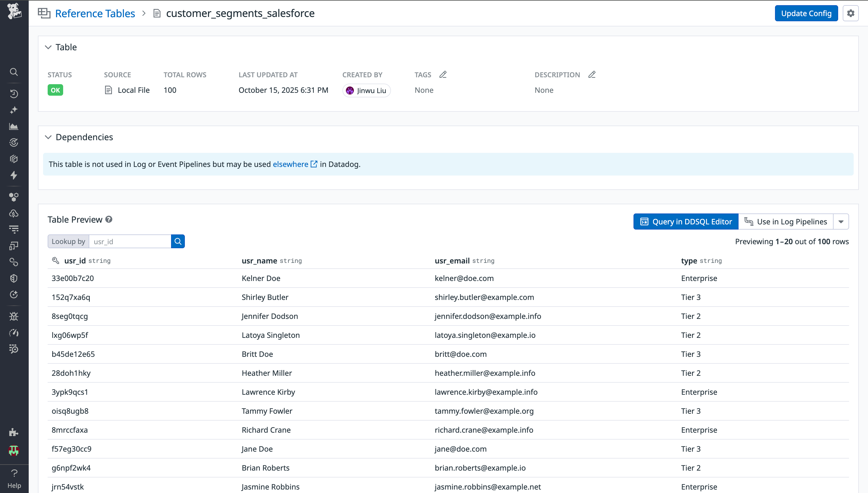Screen dimensions: 868x493
Task: Click the elsewhere link in Dependencies
Action: [x=291, y=164]
